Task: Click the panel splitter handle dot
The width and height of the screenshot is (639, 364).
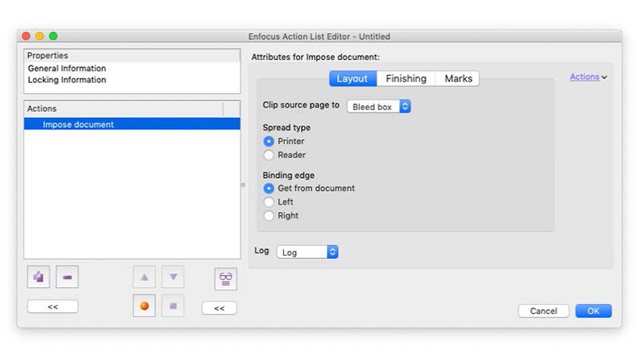Action: [243, 185]
